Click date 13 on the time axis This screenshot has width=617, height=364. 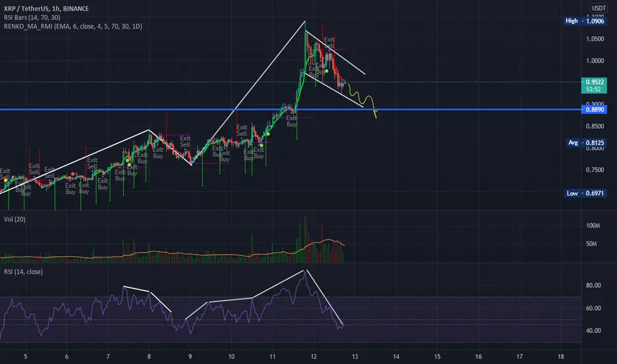[355, 357]
